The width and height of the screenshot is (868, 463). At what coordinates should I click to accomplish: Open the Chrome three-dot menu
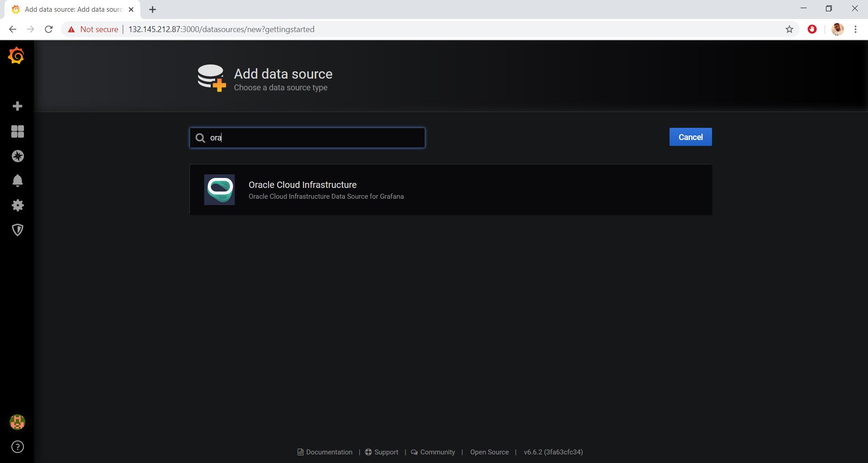[x=855, y=29]
